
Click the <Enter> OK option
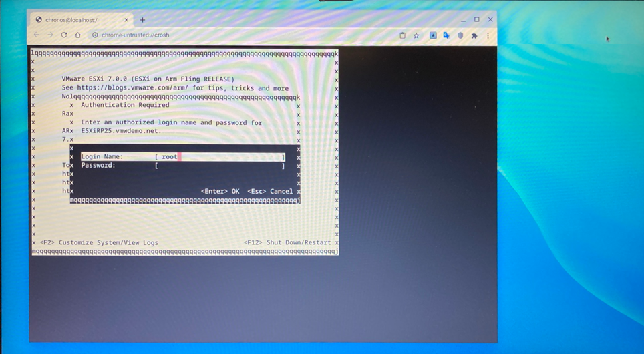tap(220, 192)
